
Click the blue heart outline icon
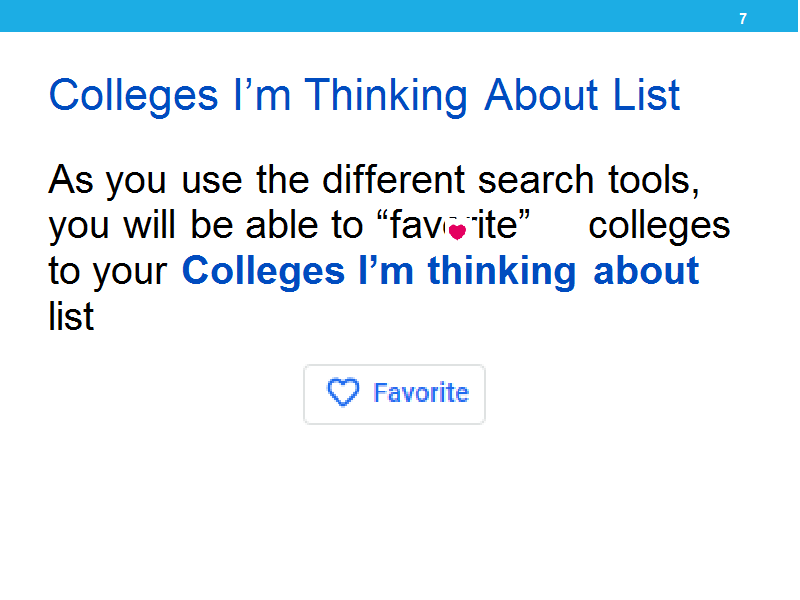pos(343,392)
